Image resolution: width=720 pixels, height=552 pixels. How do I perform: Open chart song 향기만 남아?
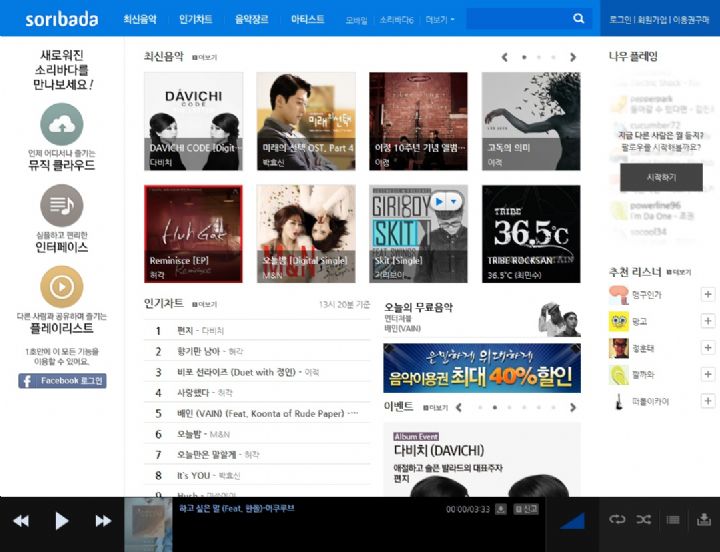point(210,351)
